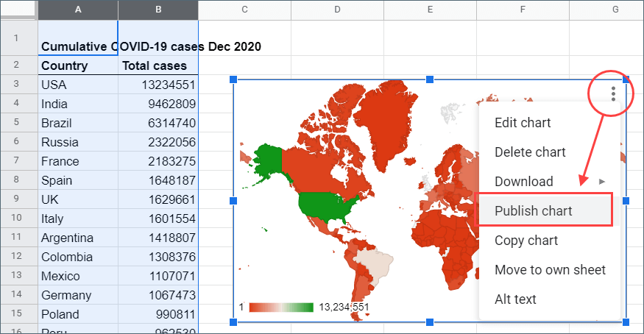Click the value 13234551
The height and width of the screenshot is (334, 644).
[158, 85]
